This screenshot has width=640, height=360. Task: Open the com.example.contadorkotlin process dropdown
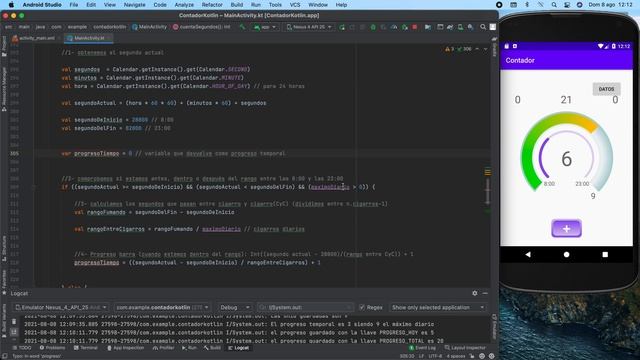pyautogui.click(x=162, y=307)
